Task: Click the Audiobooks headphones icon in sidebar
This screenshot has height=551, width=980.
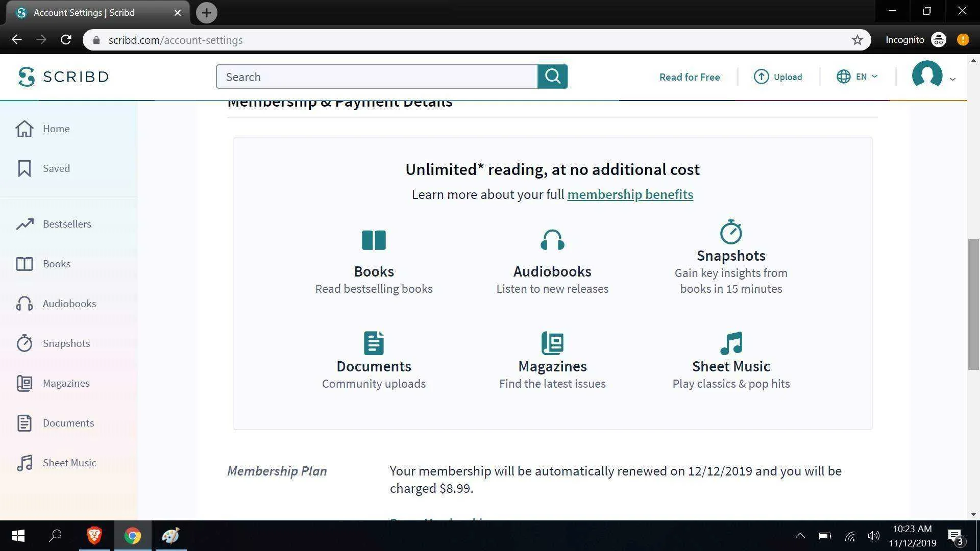Action: click(24, 304)
